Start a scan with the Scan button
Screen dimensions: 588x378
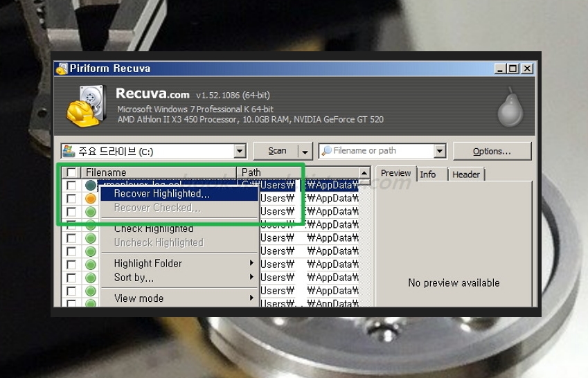coord(277,151)
